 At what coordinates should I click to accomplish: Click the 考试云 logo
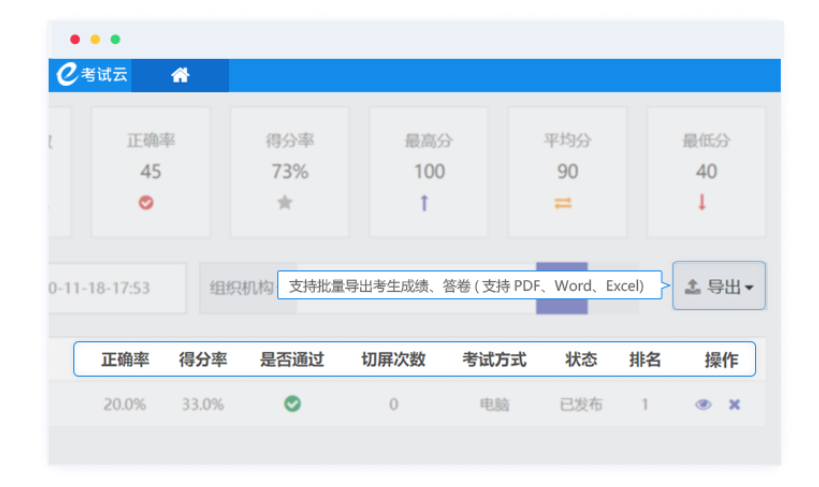pos(93,75)
